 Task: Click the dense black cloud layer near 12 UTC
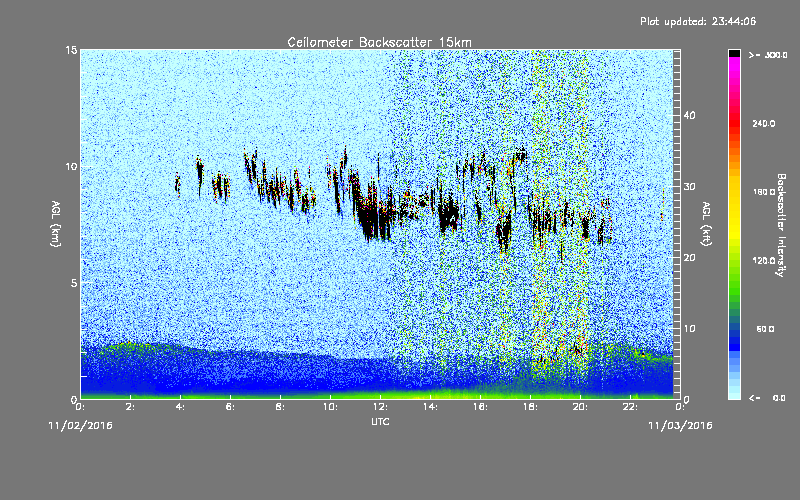(374, 214)
